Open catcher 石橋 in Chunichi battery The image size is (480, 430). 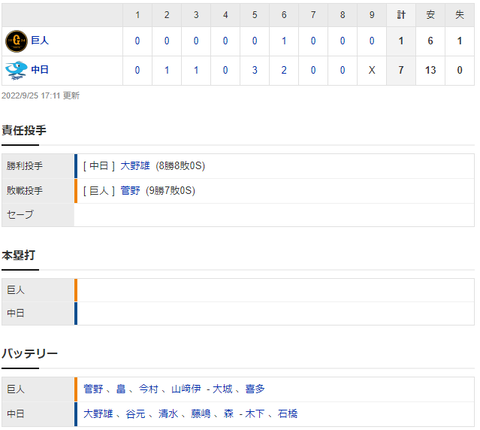point(287,414)
